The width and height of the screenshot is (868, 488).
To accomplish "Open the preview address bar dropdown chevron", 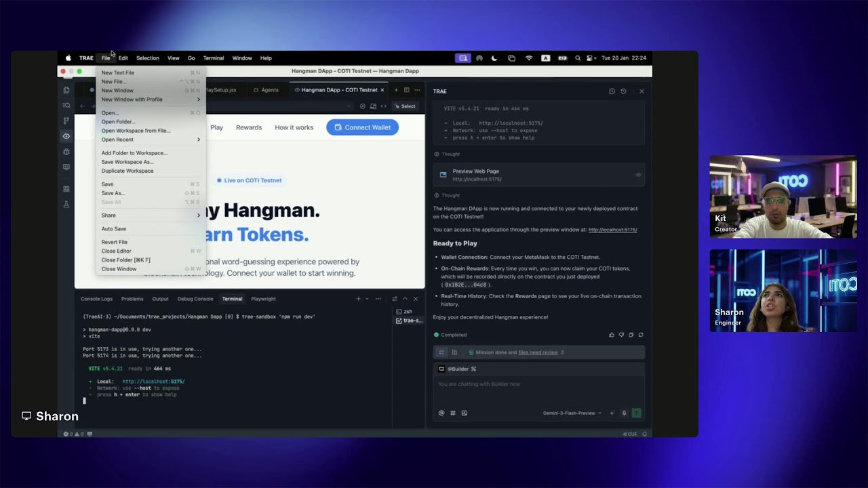I will (x=349, y=106).
